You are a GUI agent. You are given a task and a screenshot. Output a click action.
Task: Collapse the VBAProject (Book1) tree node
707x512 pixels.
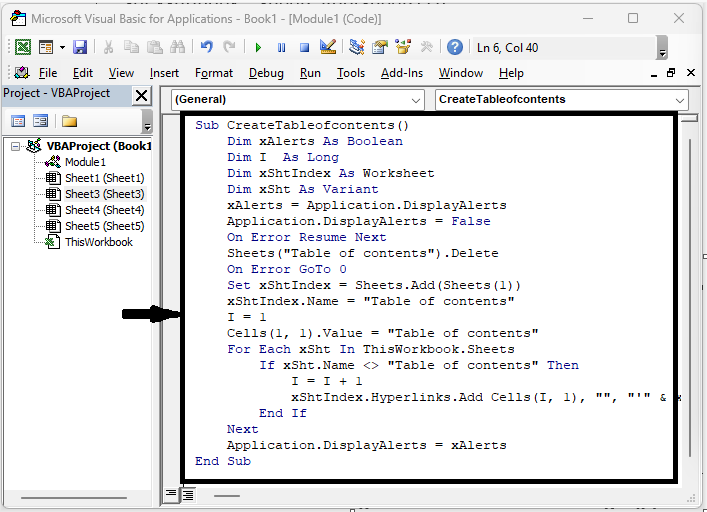15,146
